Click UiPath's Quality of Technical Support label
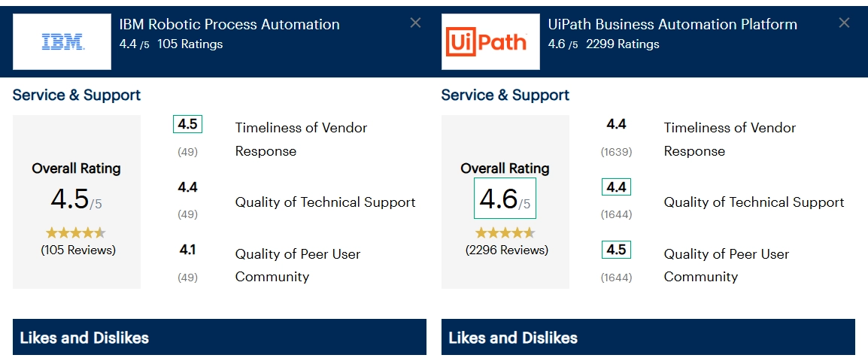Screen dimensions: 868x361 point(754,202)
